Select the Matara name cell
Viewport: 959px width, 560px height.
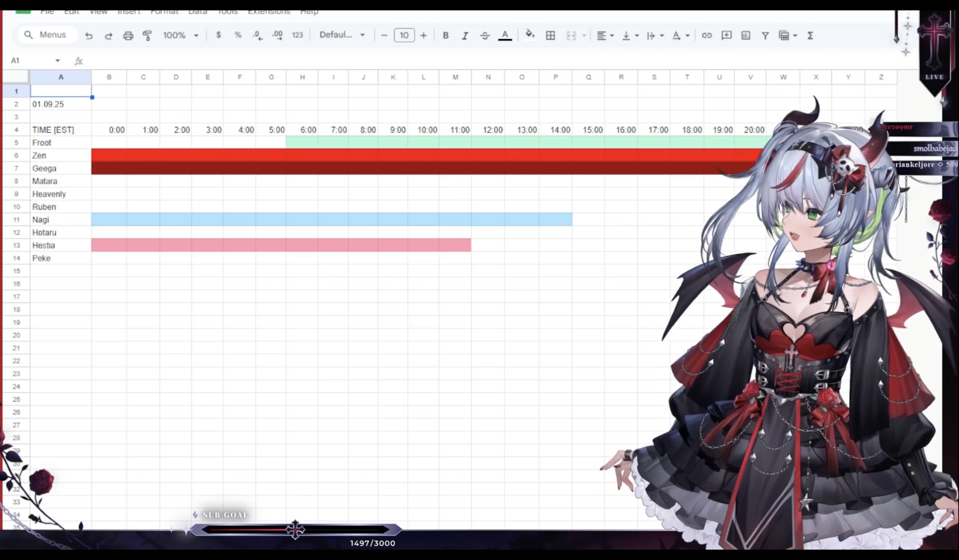tap(61, 181)
